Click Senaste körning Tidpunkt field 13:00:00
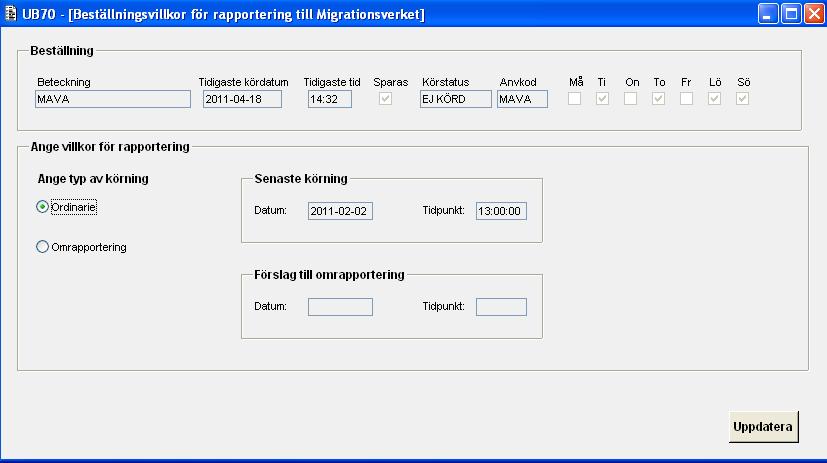 coord(501,211)
